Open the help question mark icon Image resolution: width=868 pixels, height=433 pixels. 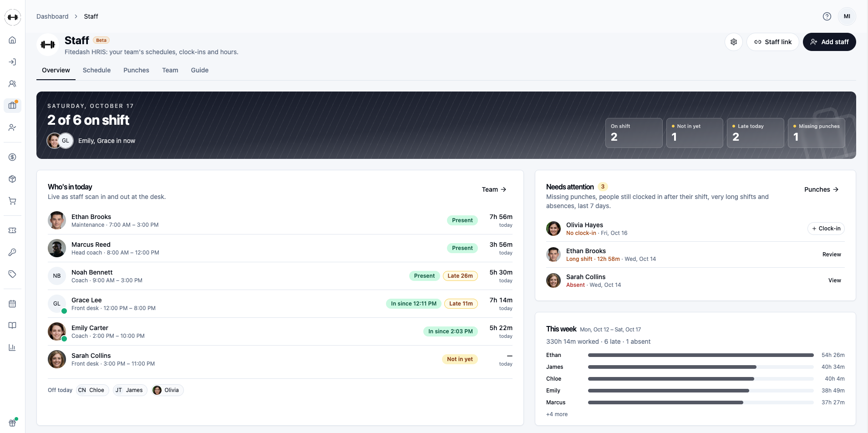(x=827, y=16)
